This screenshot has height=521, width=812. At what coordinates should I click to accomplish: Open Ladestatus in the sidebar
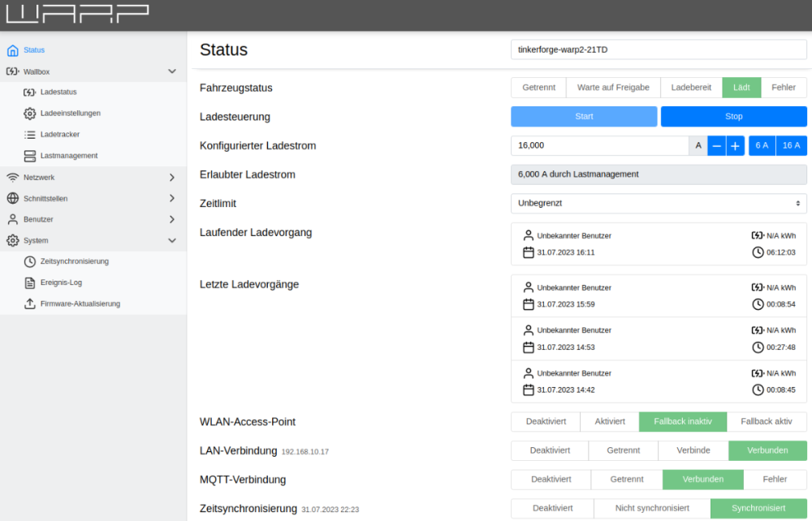(x=58, y=93)
